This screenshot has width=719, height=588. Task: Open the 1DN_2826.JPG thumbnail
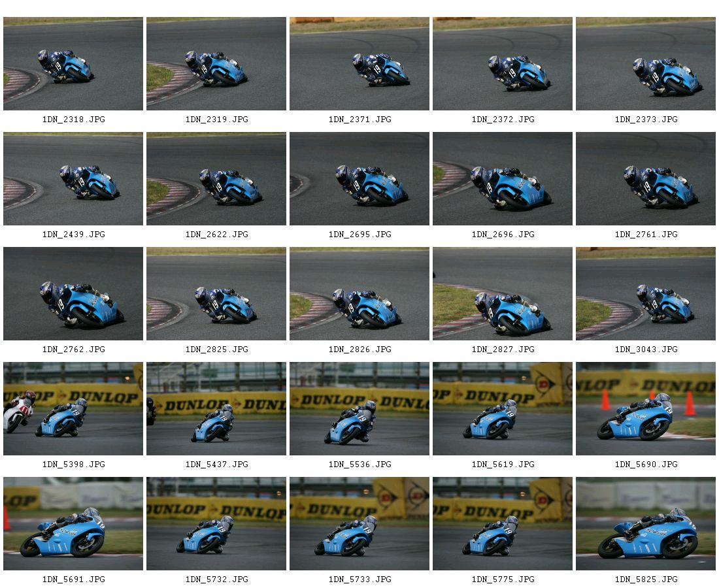pyautogui.click(x=359, y=294)
